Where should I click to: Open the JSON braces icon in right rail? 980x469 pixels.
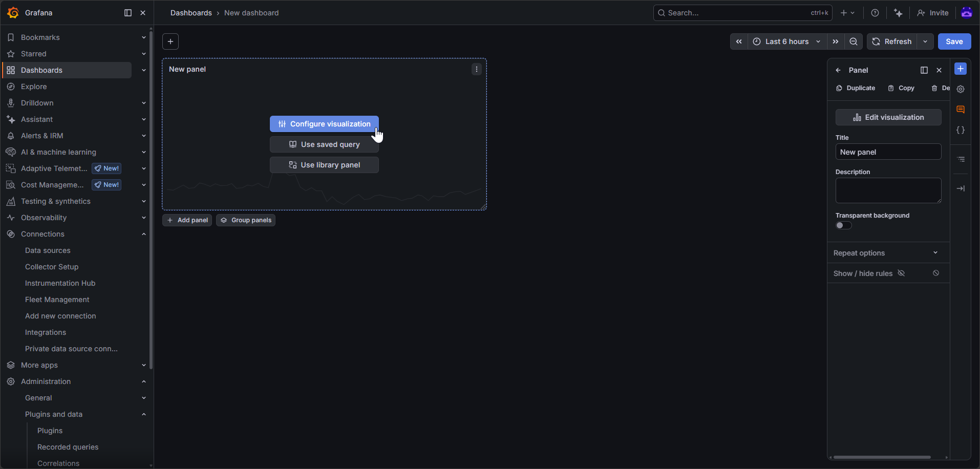[x=961, y=130]
